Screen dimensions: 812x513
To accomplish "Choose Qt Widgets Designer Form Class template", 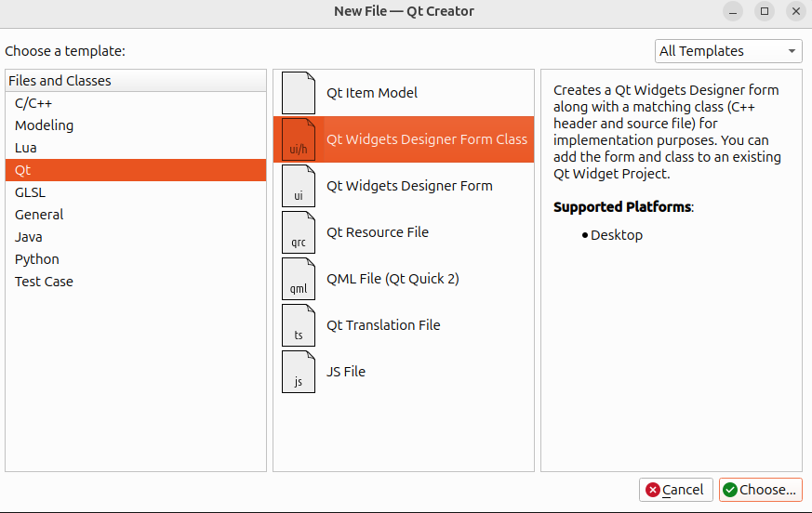I will [404, 139].
